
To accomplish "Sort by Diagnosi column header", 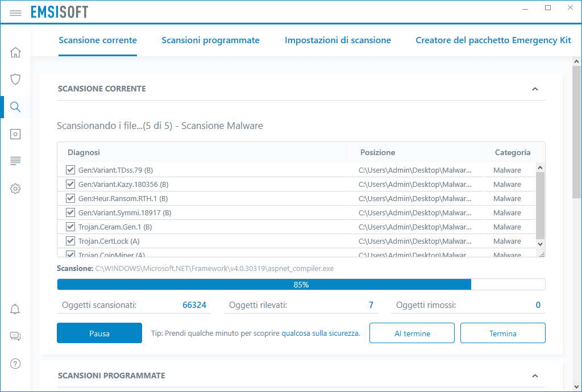I will pos(84,152).
